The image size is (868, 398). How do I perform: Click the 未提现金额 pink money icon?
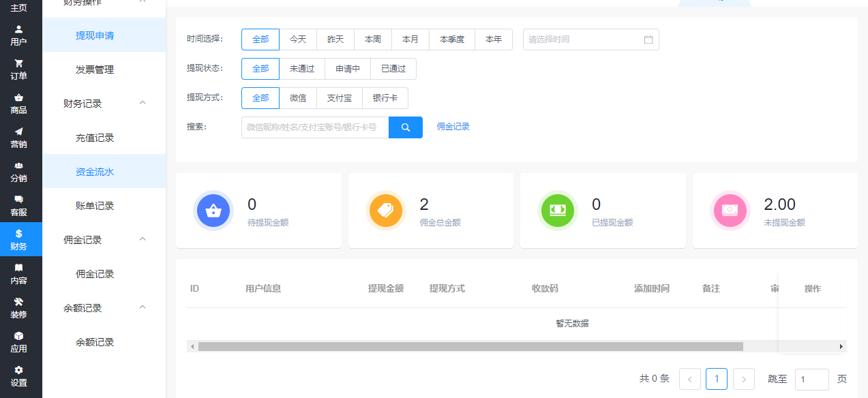(730, 211)
